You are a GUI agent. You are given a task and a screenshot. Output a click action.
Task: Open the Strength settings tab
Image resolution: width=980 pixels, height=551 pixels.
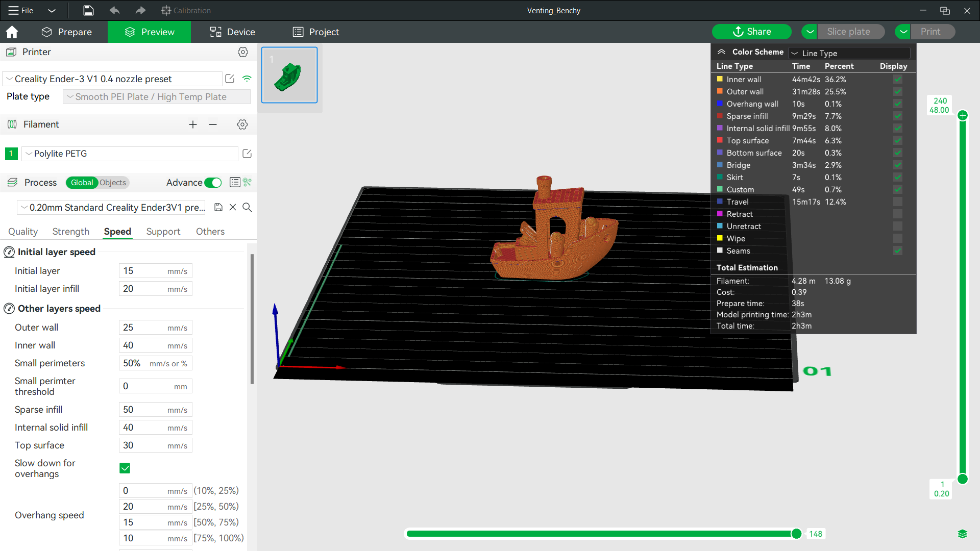[x=71, y=232]
